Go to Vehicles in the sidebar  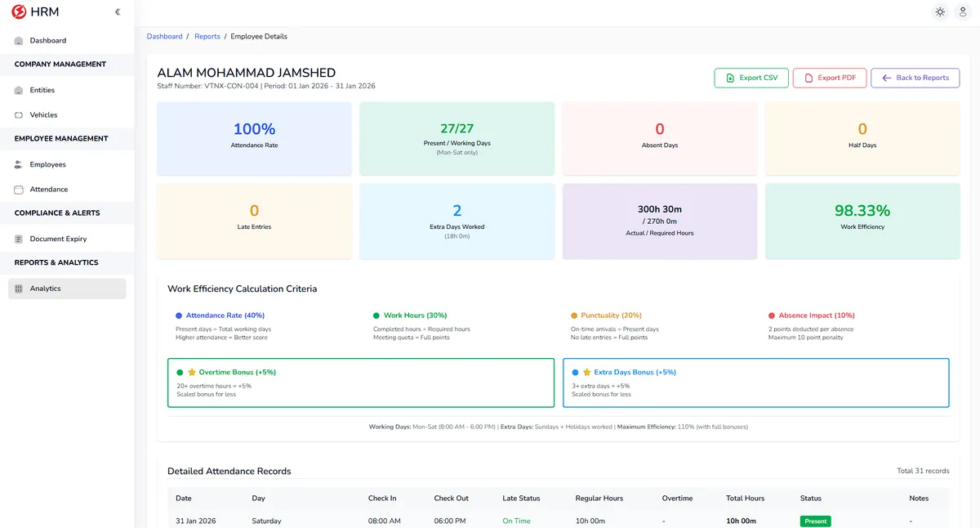click(x=67, y=115)
